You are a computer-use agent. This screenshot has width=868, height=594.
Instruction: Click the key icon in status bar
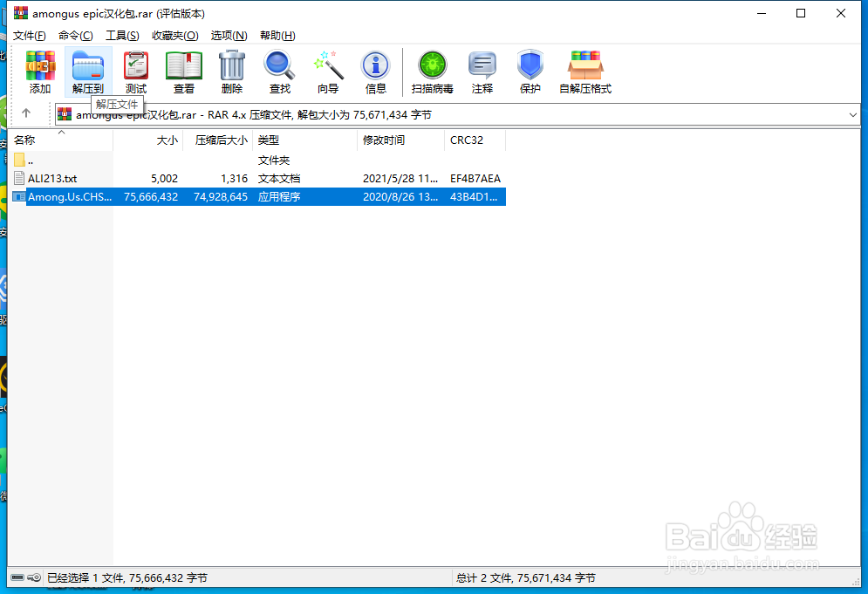pos(34,577)
